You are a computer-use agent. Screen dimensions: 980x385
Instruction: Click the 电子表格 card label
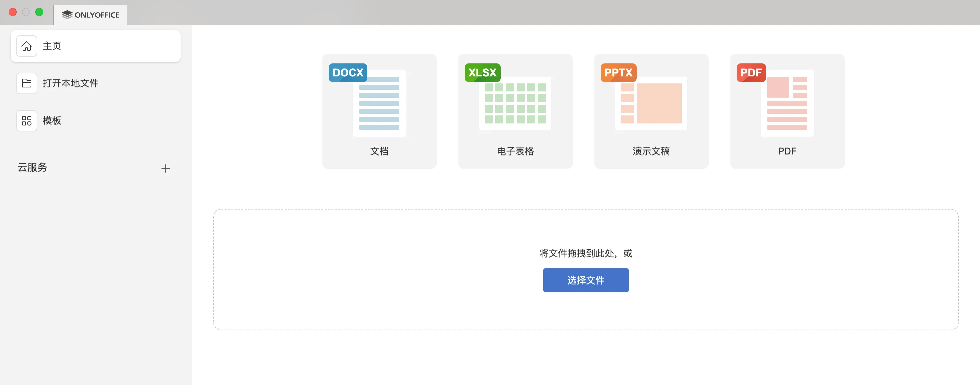(515, 151)
